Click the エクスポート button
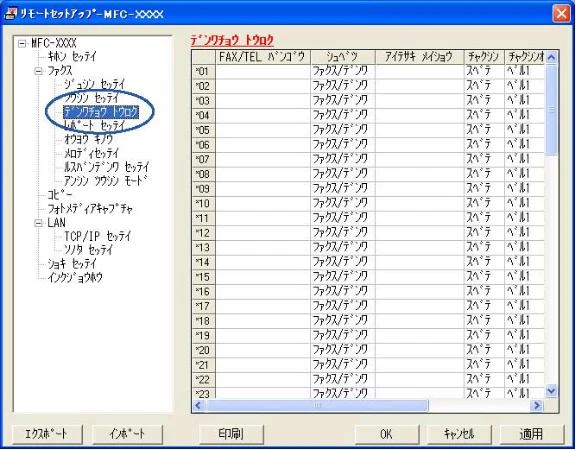This screenshot has width=576, height=450. click(x=47, y=434)
